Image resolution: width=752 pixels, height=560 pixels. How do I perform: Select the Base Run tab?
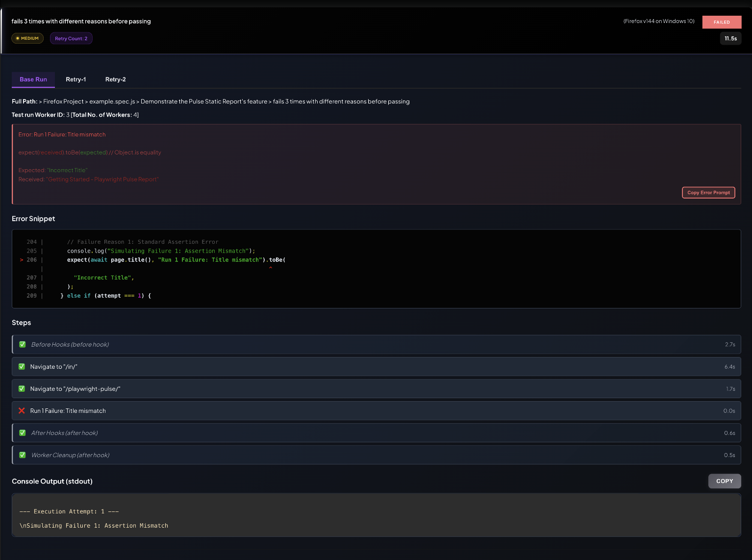(x=33, y=79)
